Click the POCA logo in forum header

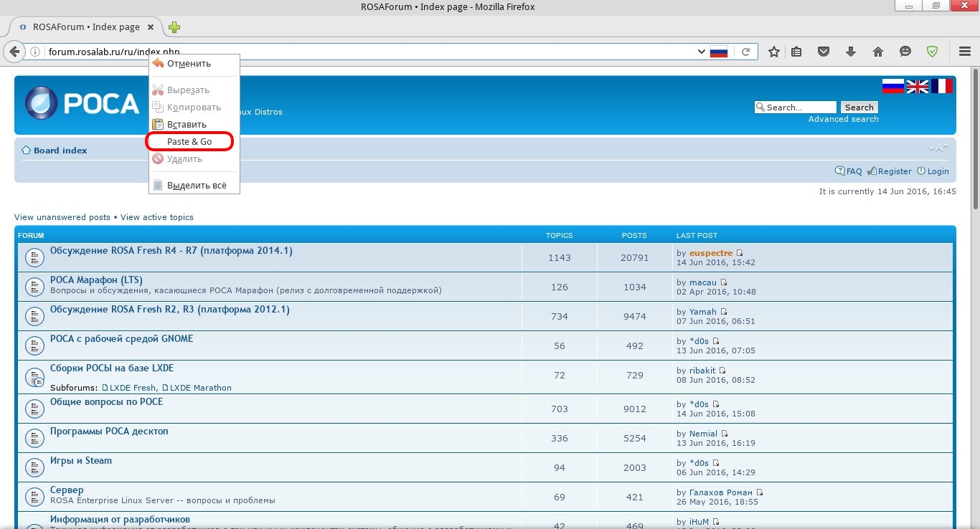pos(83,104)
